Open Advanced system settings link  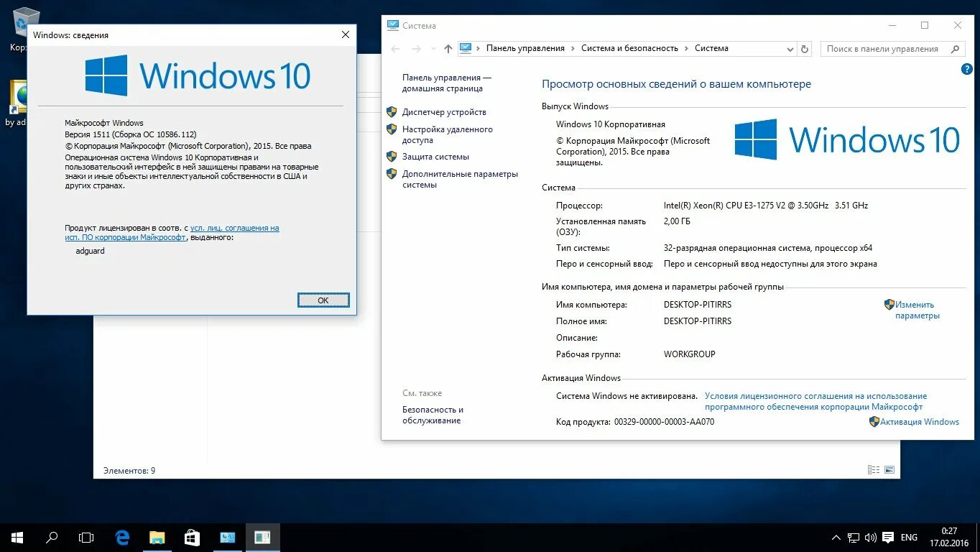(460, 179)
